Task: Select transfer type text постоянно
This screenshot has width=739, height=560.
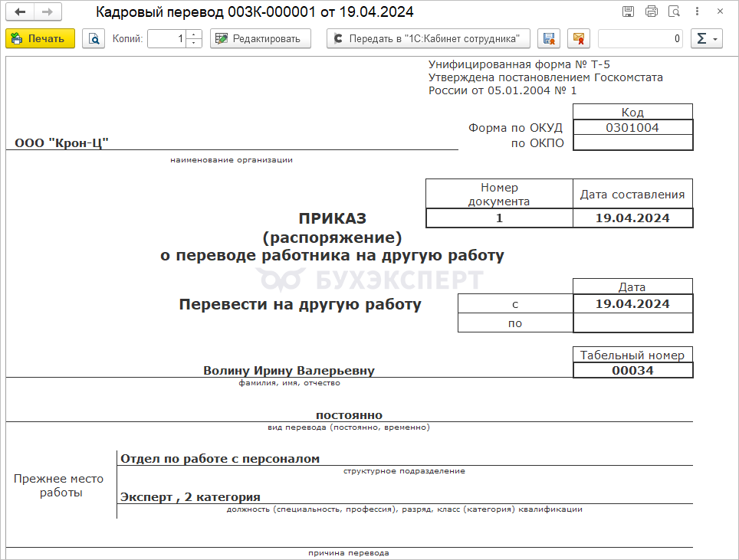Action: point(349,415)
